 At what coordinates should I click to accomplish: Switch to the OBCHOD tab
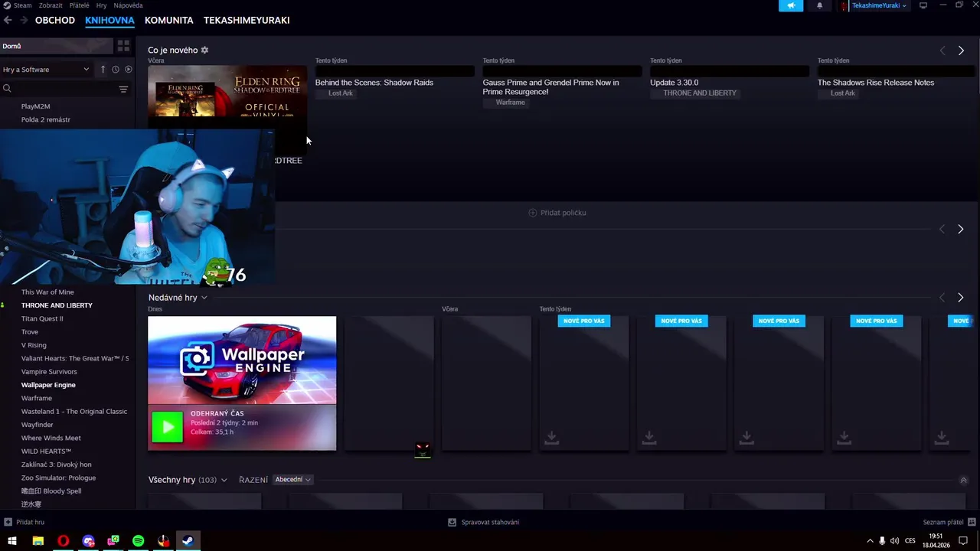55,20
